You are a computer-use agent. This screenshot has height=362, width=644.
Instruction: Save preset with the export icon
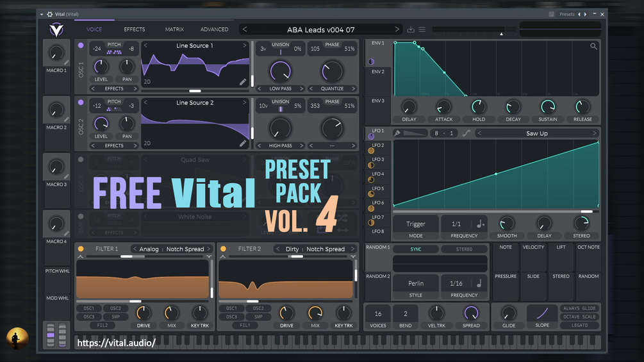point(410,29)
